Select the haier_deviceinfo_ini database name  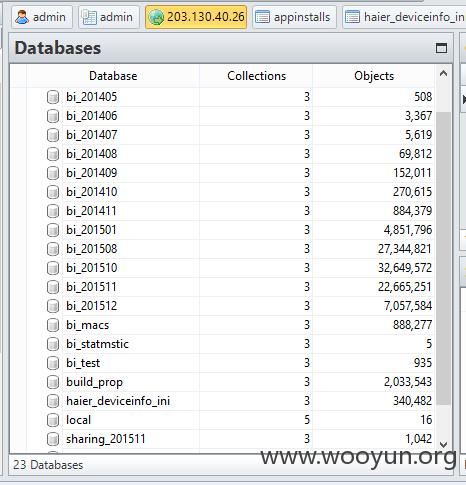click(x=118, y=401)
